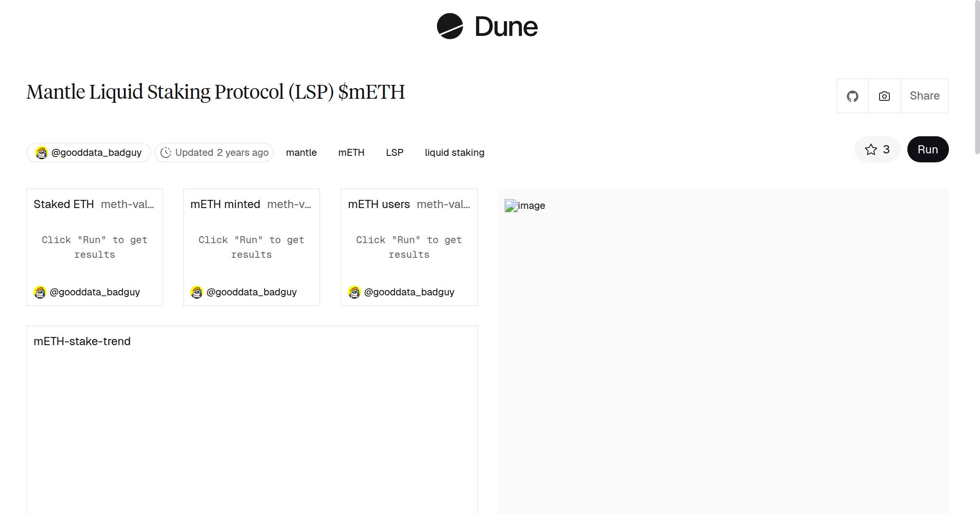Open the meth-val query link in Staked ETH card
This screenshot has height=514, width=980.
click(128, 204)
